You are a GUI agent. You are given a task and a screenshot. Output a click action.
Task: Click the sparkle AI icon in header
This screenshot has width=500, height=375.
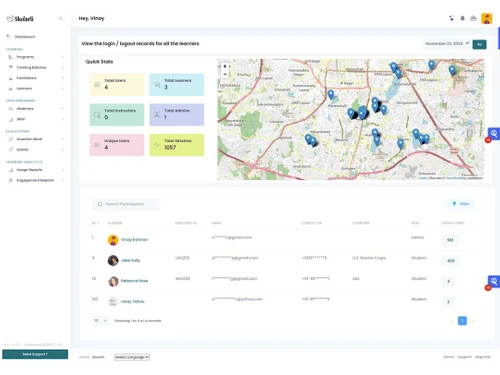[x=451, y=18]
